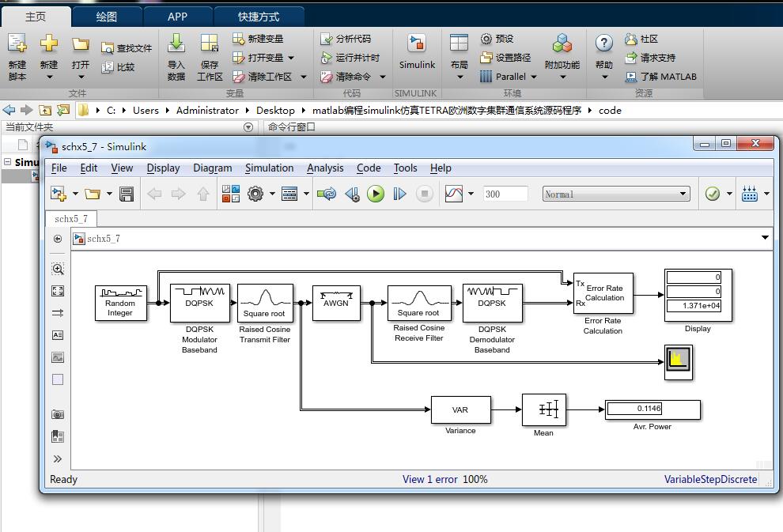The height and width of the screenshot is (532, 783).
Task: Expand the Current Folder panel options arrow
Action: pos(248,127)
